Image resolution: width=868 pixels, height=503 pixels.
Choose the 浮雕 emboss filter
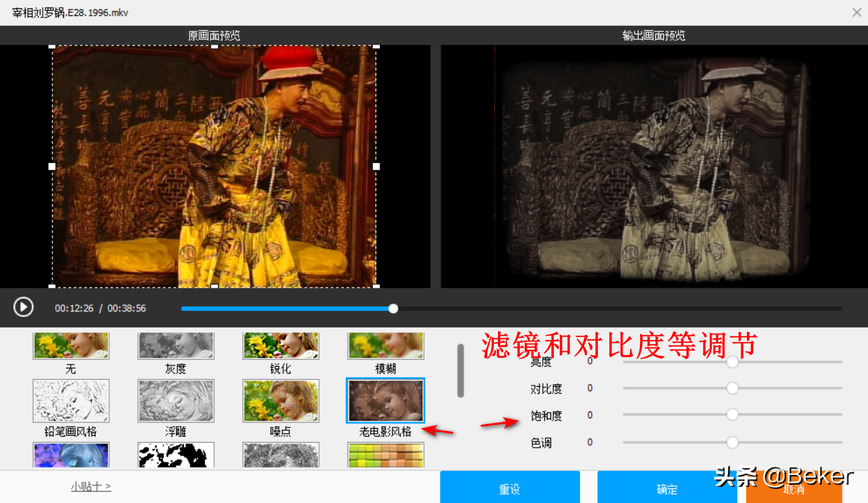tap(176, 401)
